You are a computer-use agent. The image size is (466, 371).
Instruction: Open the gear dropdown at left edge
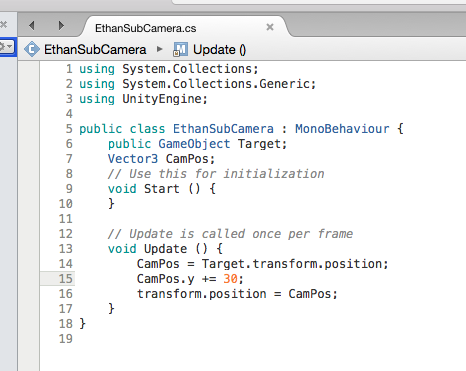(x=7, y=47)
